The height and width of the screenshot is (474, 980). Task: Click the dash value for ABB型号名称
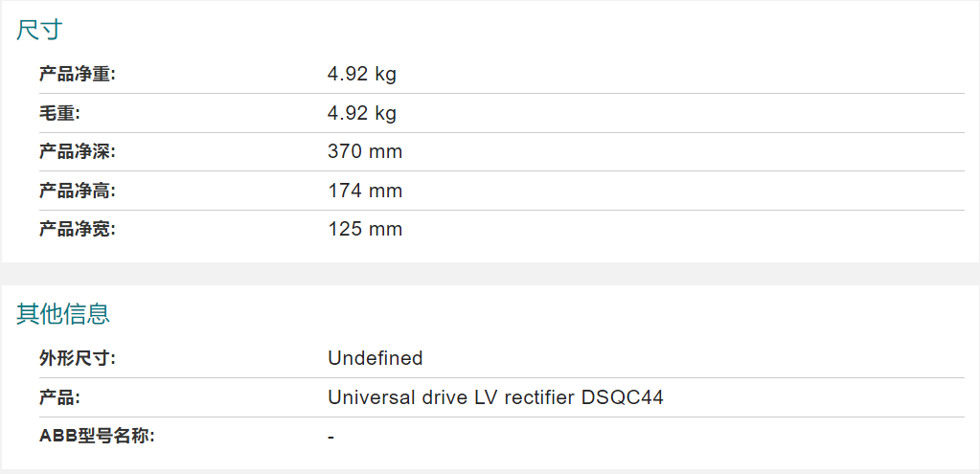point(330,437)
